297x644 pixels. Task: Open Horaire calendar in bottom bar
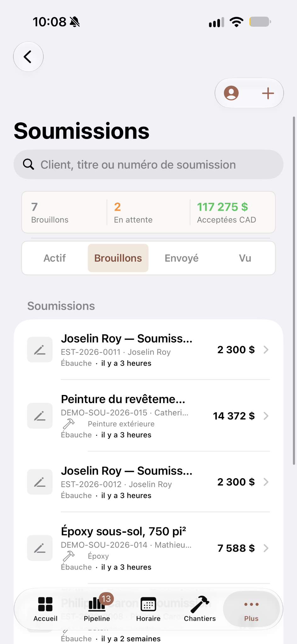pyautogui.click(x=148, y=609)
